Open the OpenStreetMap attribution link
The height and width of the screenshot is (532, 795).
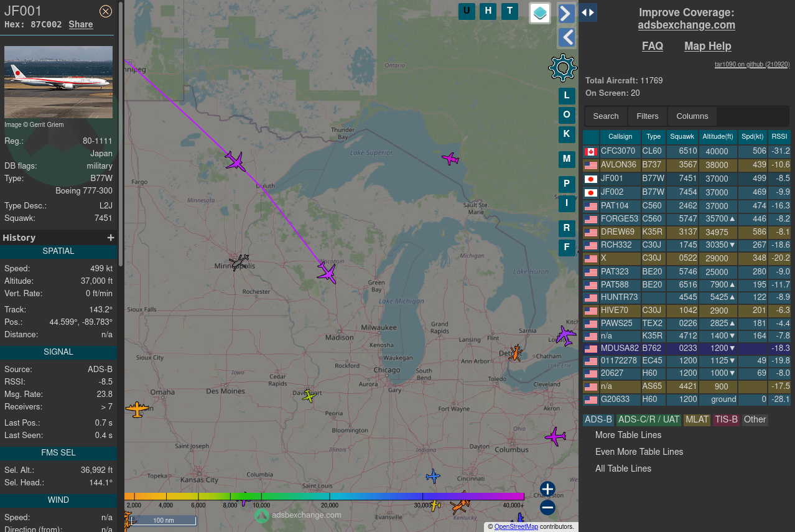516,527
